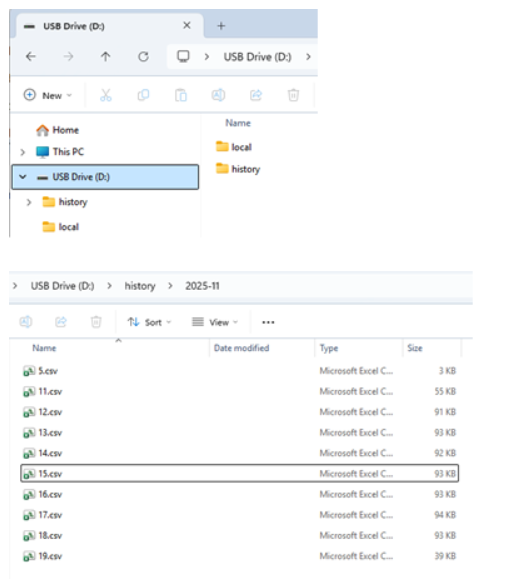Open the View dropdown menu
Screen dimensions: 526x585
[215, 322]
